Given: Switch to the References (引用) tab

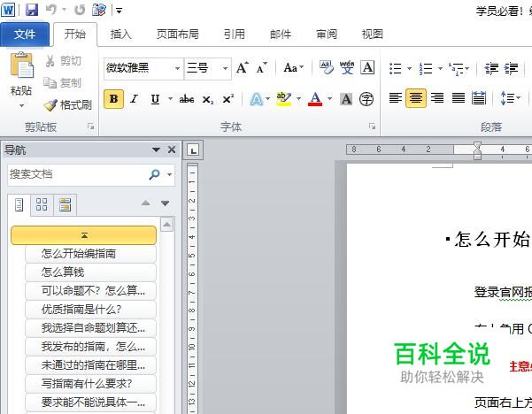Looking at the screenshot, I should click(x=234, y=34).
